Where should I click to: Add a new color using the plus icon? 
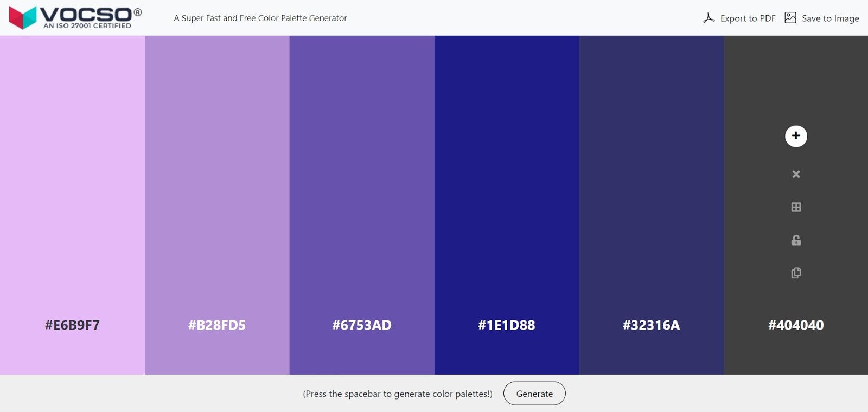[x=795, y=136]
